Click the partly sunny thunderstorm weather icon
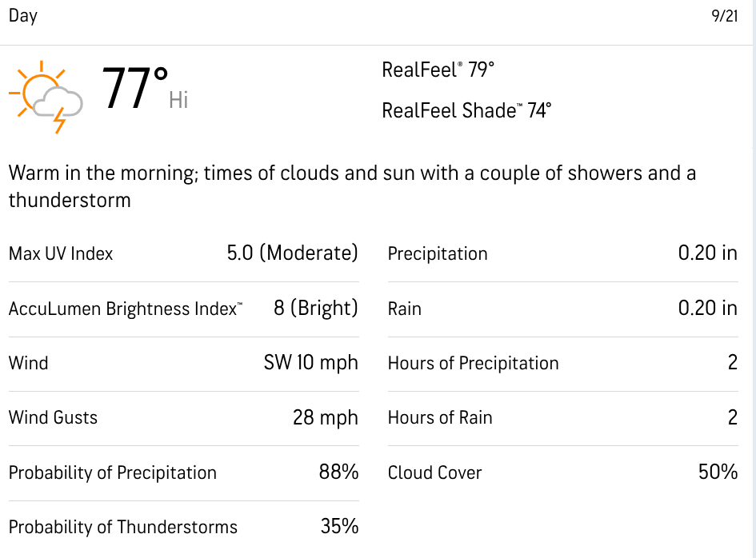 (x=46, y=97)
